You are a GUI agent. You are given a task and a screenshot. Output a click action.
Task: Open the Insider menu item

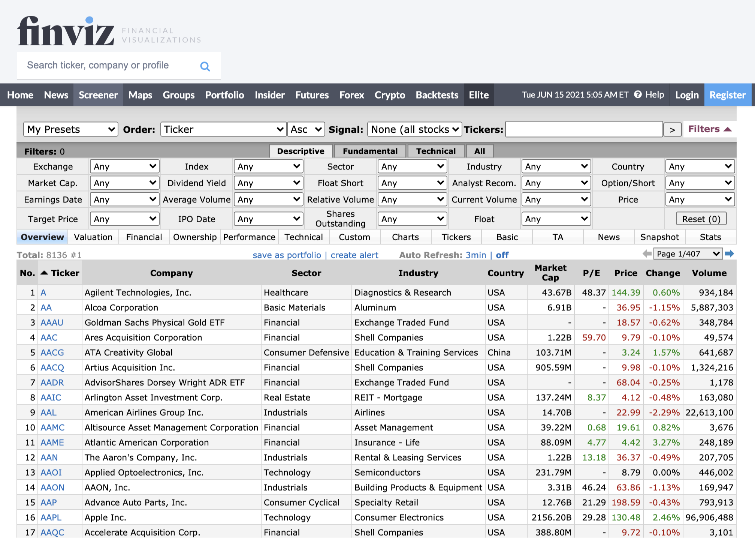(270, 95)
